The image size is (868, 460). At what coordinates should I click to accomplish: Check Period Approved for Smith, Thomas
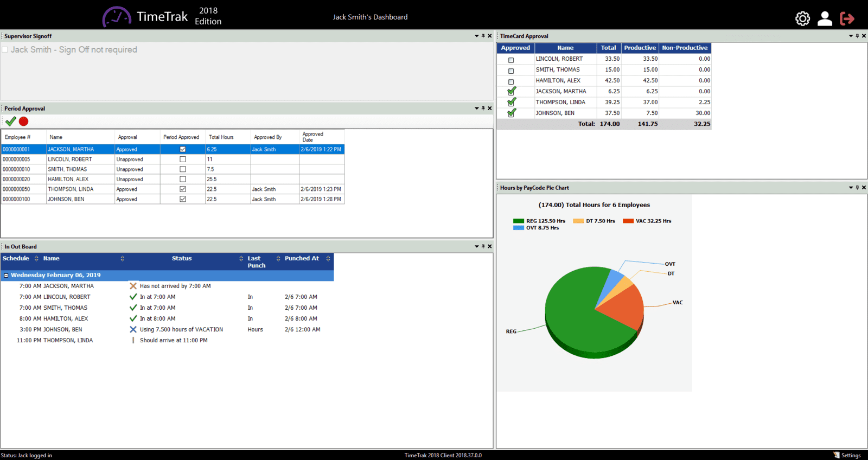point(183,169)
